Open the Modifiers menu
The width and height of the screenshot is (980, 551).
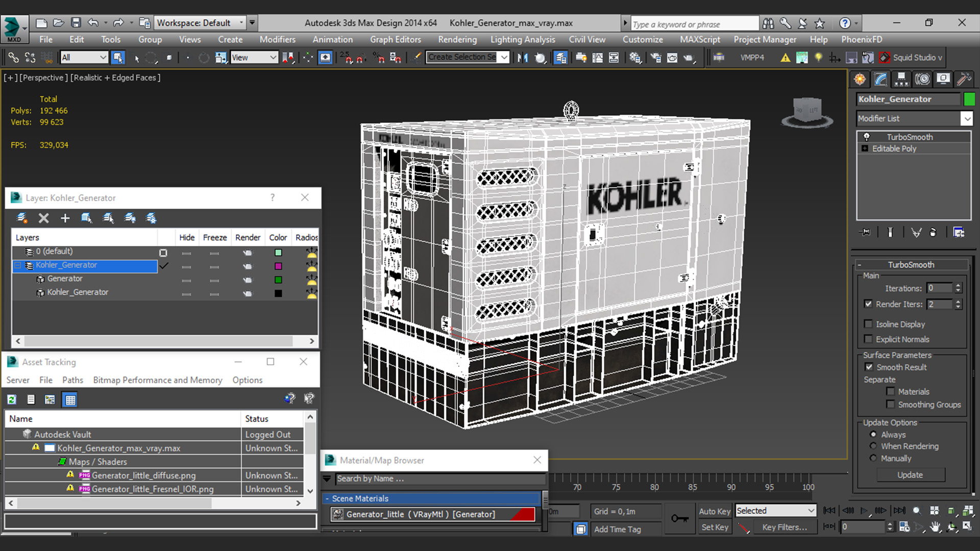click(x=277, y=39)
